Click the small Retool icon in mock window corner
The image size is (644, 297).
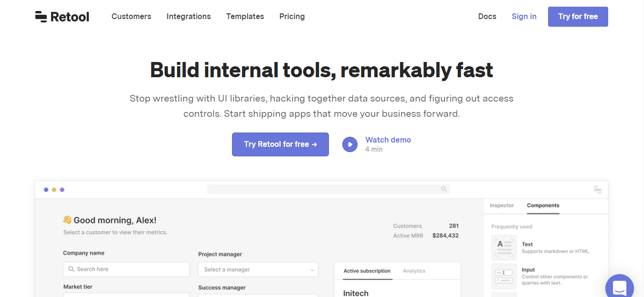[597, 189]
